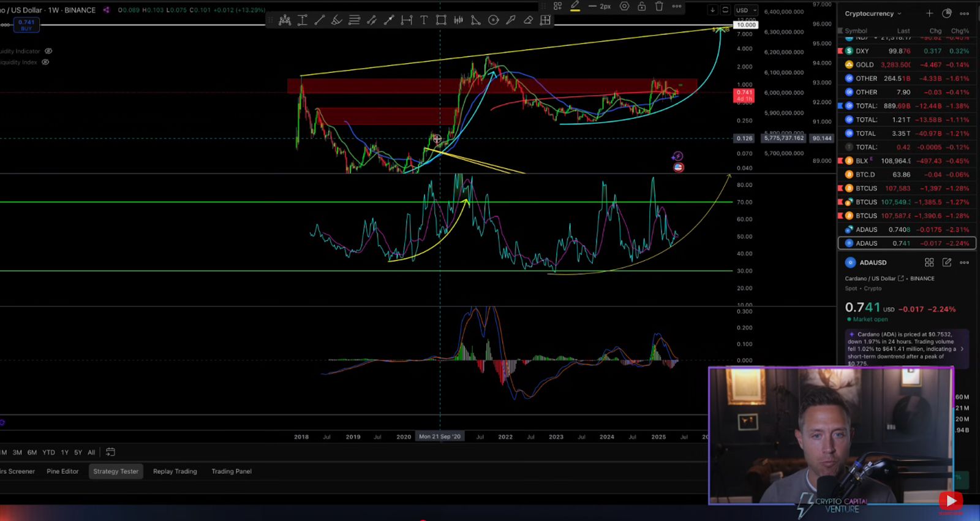Select the trend line tool
Screen dimensions: 980x521
(x=319, y=20)
